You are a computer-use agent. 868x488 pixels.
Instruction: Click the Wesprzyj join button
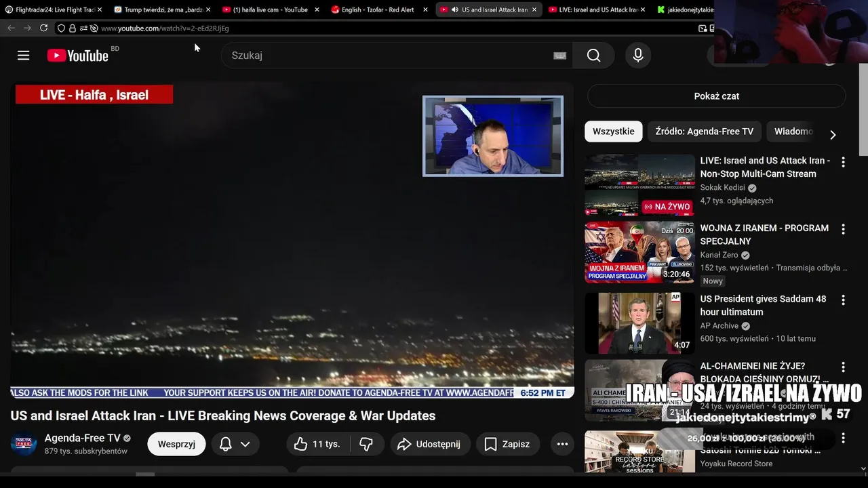coord(176,444)
